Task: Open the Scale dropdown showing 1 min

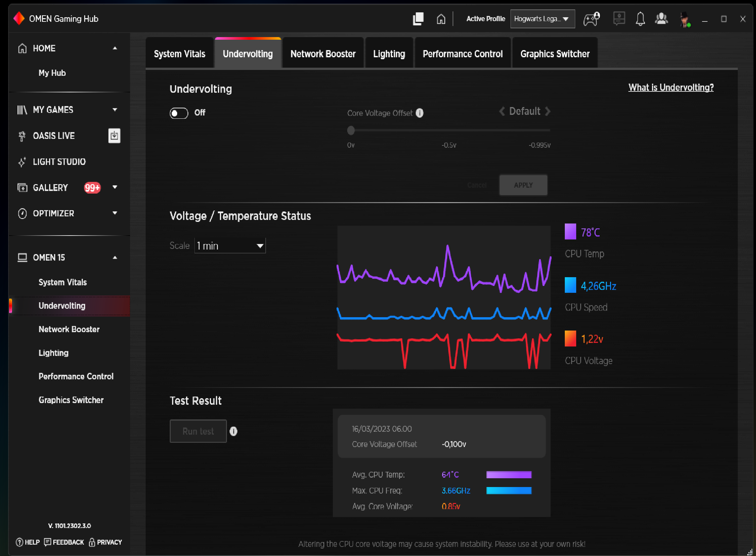Action: point(230,246)
